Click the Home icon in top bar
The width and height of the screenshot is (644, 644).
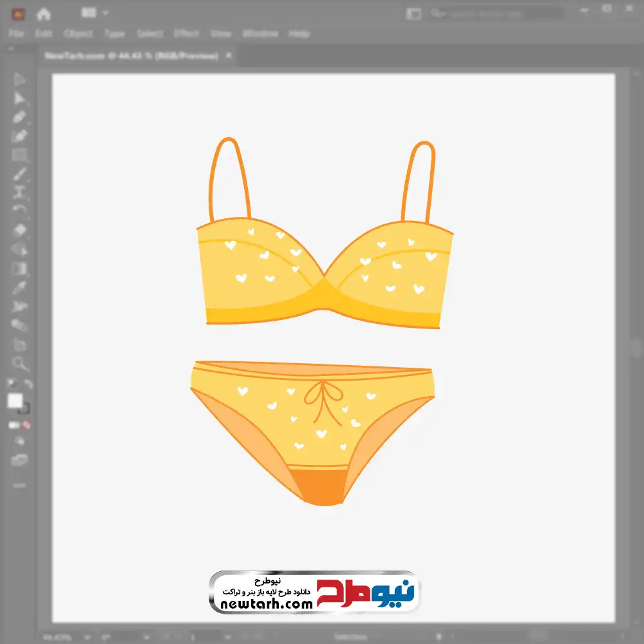click(43, 14)
